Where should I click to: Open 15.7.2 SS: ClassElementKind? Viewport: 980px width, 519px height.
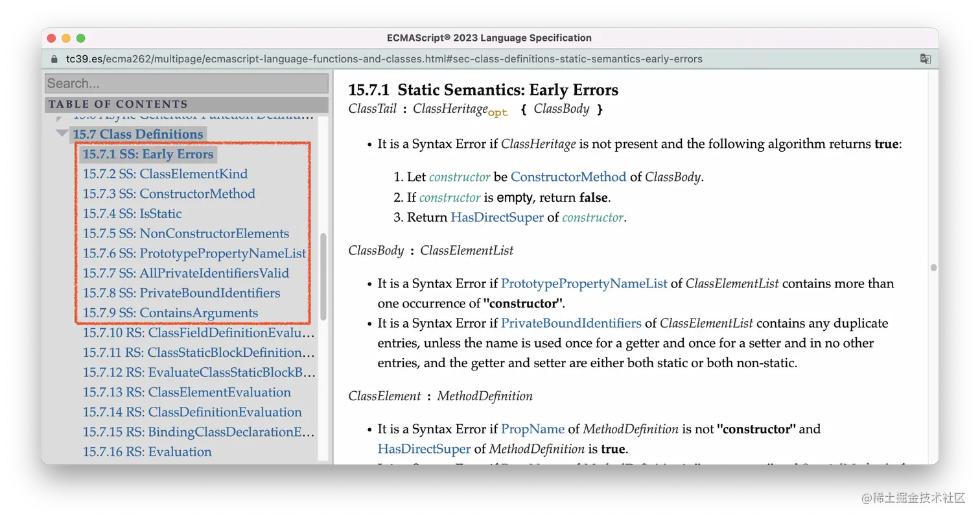click(x=165, y=174)
